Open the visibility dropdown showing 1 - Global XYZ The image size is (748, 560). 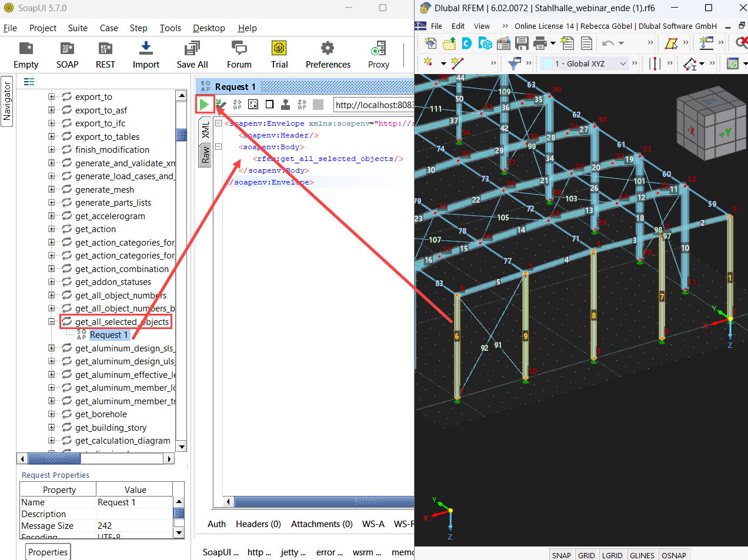625,63
